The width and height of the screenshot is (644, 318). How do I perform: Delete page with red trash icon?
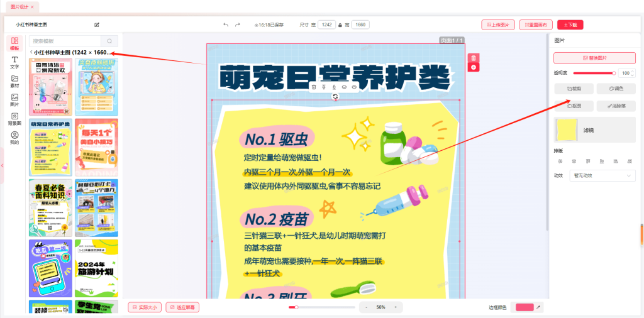click(474, 58)
